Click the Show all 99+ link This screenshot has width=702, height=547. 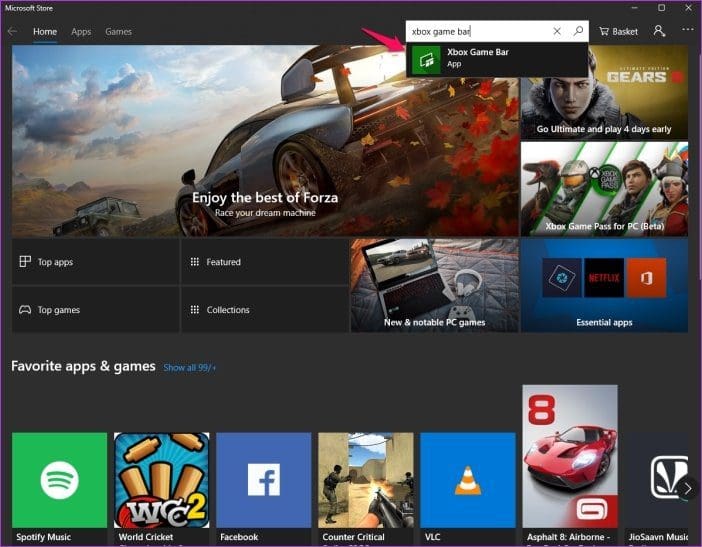coord(189,368)
